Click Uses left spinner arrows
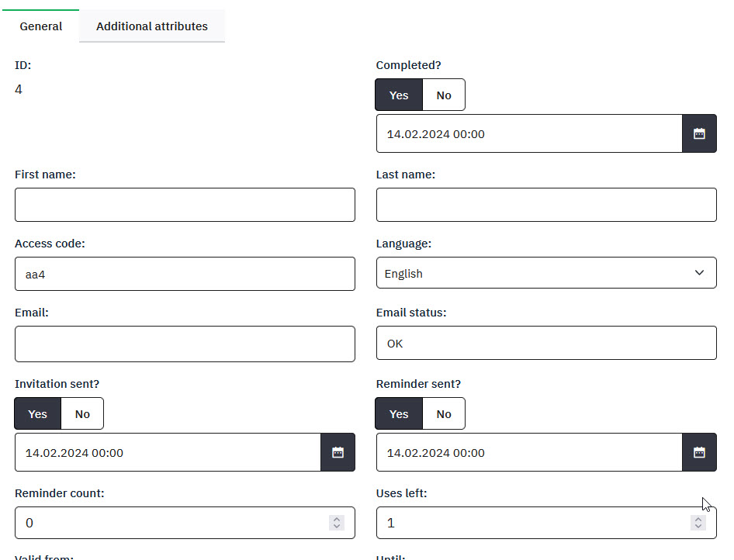Image resolution: width=734 pixels, height=560 pixels. 698,523
